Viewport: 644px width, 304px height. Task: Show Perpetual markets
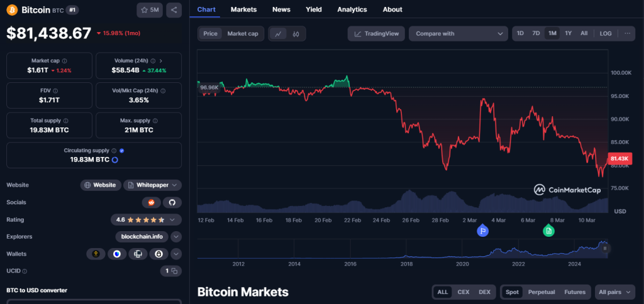(541, 292)
